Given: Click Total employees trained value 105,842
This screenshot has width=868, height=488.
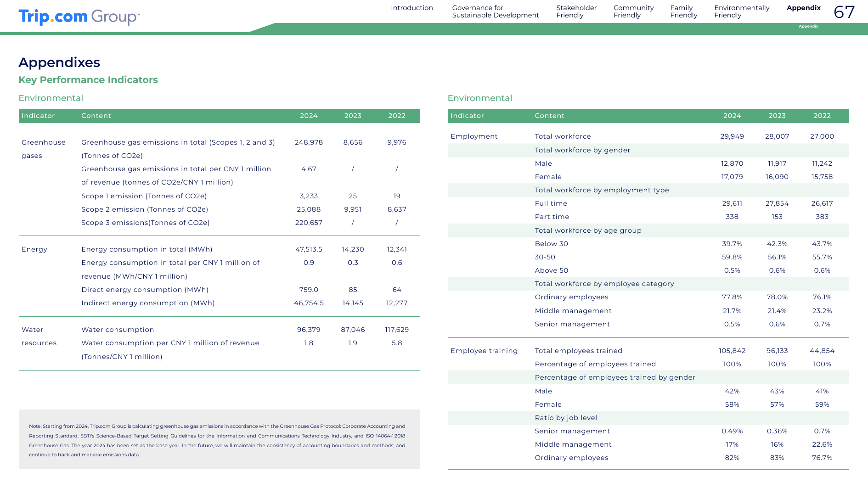Looking at the screenshot, I should point(732,351).
